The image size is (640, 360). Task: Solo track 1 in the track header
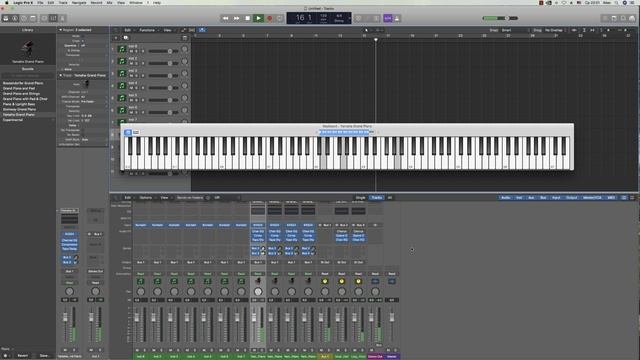pyautogui.click(x=136, y=51)
